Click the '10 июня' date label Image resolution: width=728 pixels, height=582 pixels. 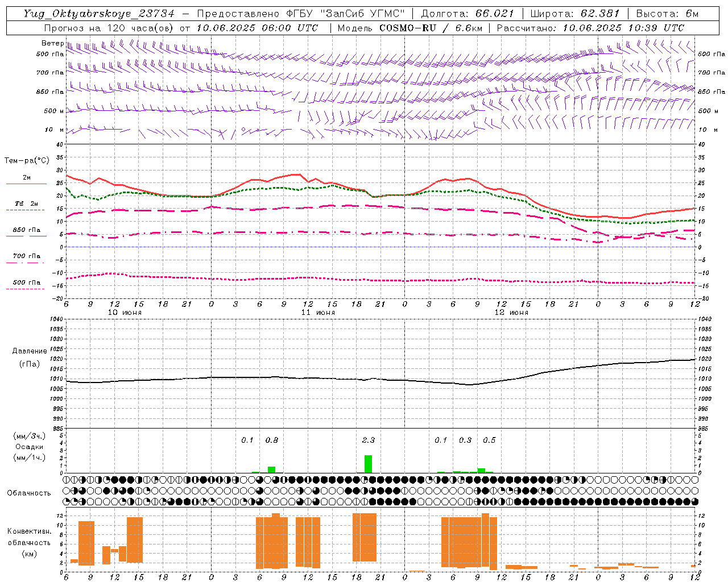click(125, 312)
